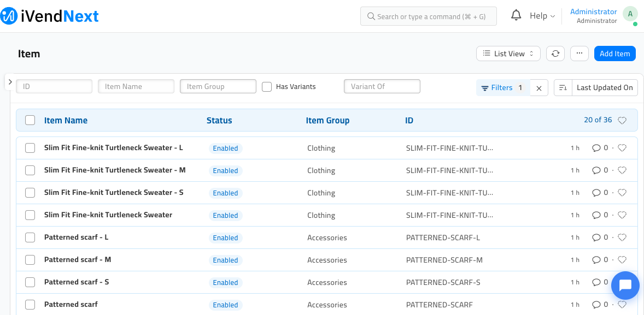
Task: Open the Last Updated On sort dropdown
Action: [x=605, y=88]
